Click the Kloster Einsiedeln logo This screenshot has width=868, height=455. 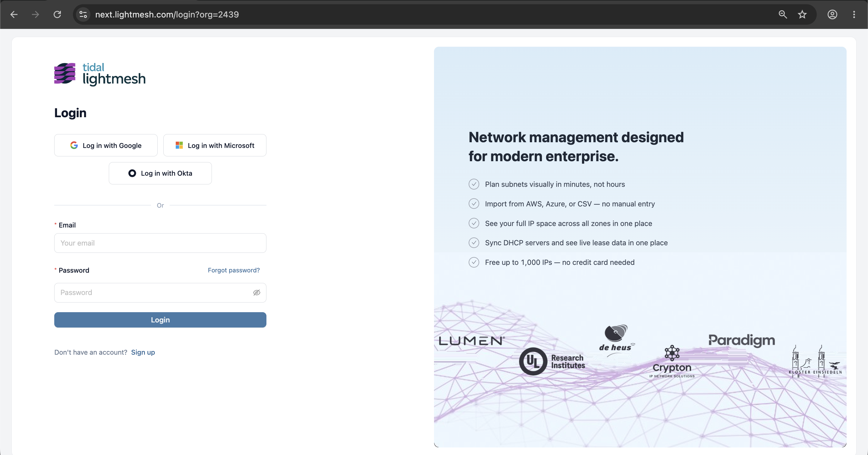pyautogui.click(x=815, y=361)
